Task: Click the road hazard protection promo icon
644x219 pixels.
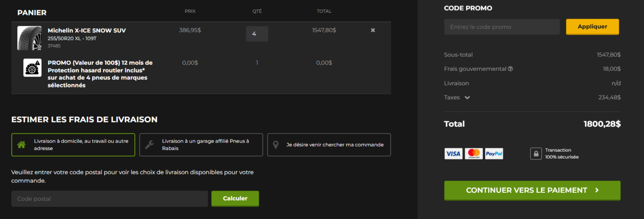Action: tap(32, 68)
